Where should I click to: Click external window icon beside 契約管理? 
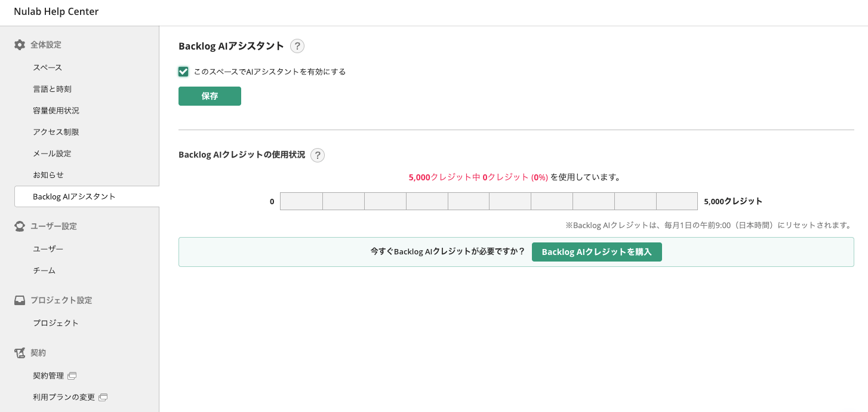point(72,376)
